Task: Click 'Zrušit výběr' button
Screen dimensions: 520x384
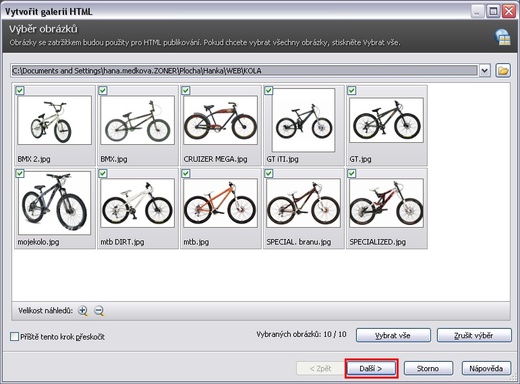Action: tap(474, 335)
